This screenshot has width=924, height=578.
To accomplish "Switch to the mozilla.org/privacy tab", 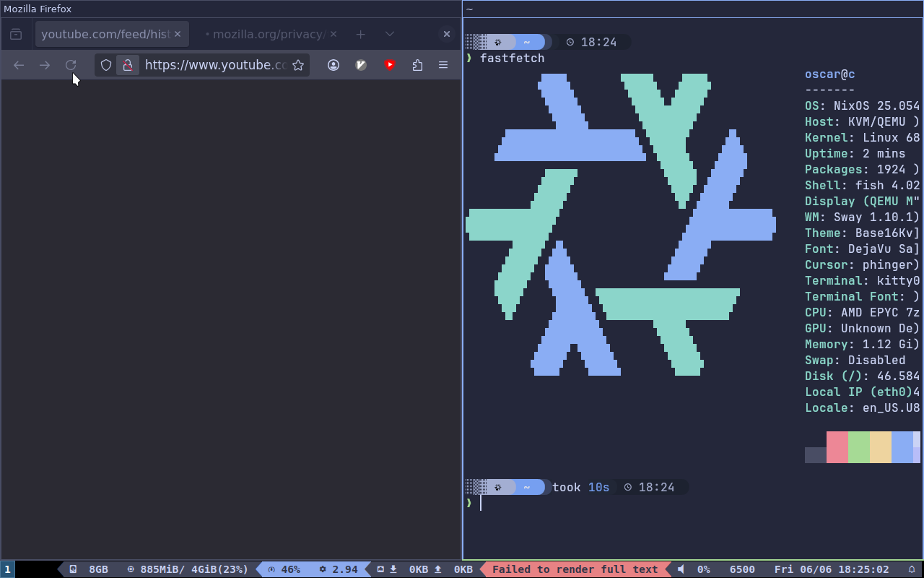I will (x=270, y=34).
